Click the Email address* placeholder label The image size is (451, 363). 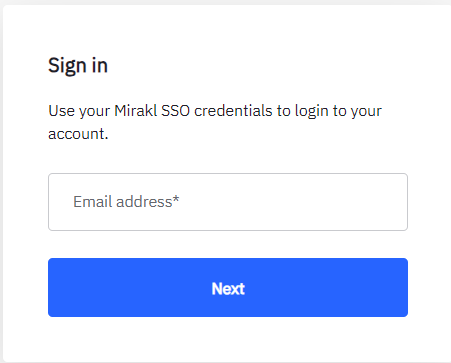(126, 202)
